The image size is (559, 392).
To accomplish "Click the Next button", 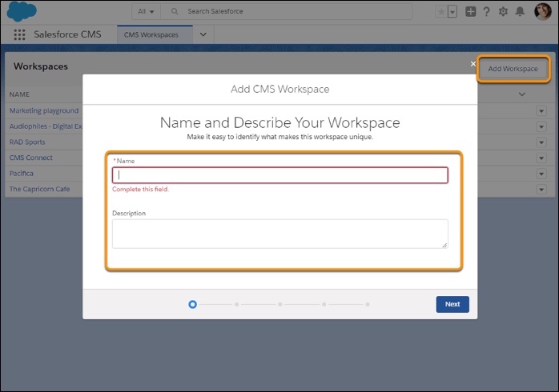I will click(452, 304).
